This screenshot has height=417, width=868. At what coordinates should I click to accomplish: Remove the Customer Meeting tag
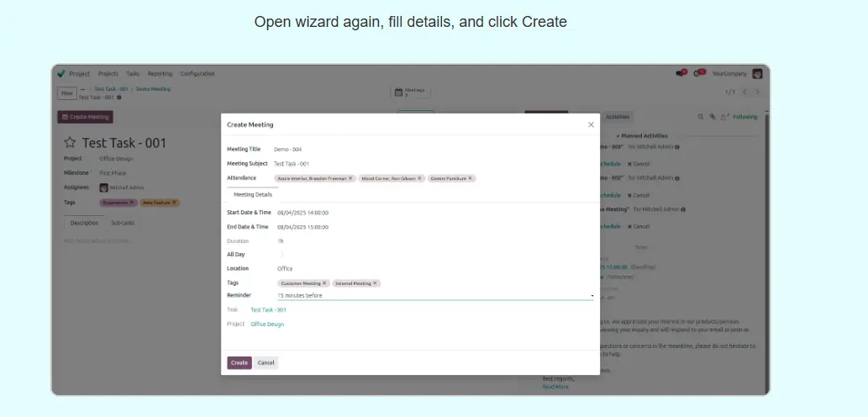click(324, 283)
